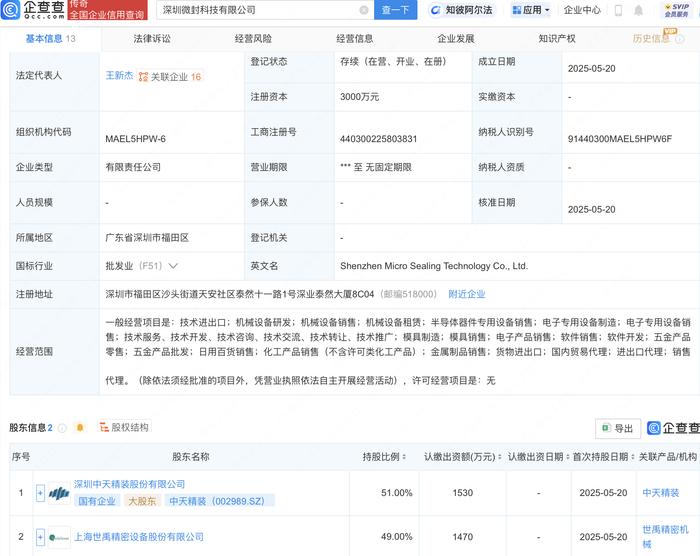Image resolution: width=700 pixels, height=556 pixels.
Task: Click the 导出 export button
Action: click(x=618, y=429)
